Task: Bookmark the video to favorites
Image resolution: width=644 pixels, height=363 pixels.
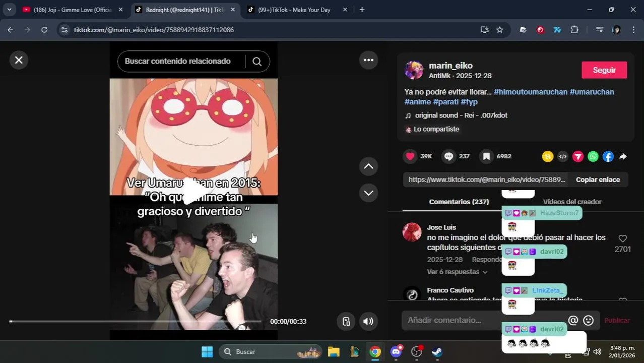Action: (486, 156)
